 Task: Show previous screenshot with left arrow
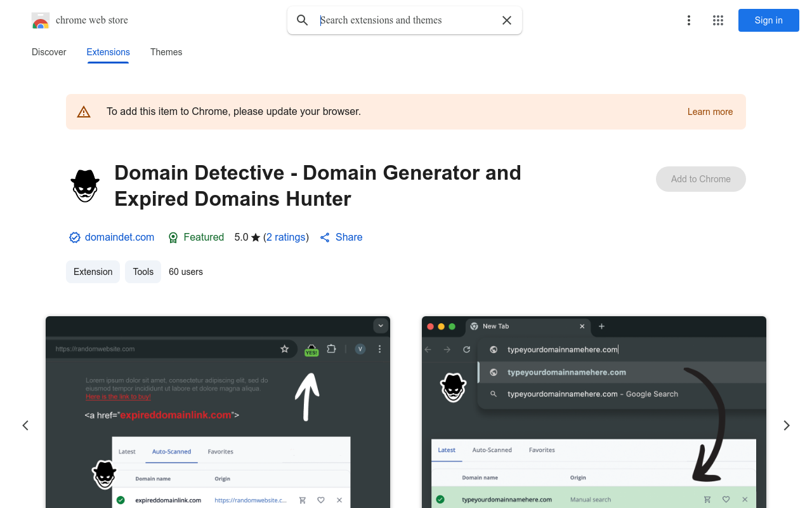[25, 425]
